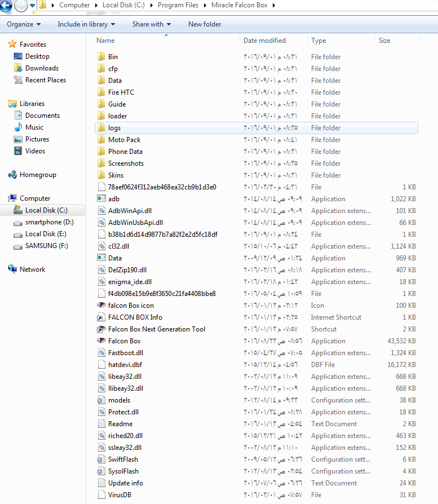Click the Data application icon in the 969 KB row
This screenshot has height=504, width=438.
coord(101,258)
